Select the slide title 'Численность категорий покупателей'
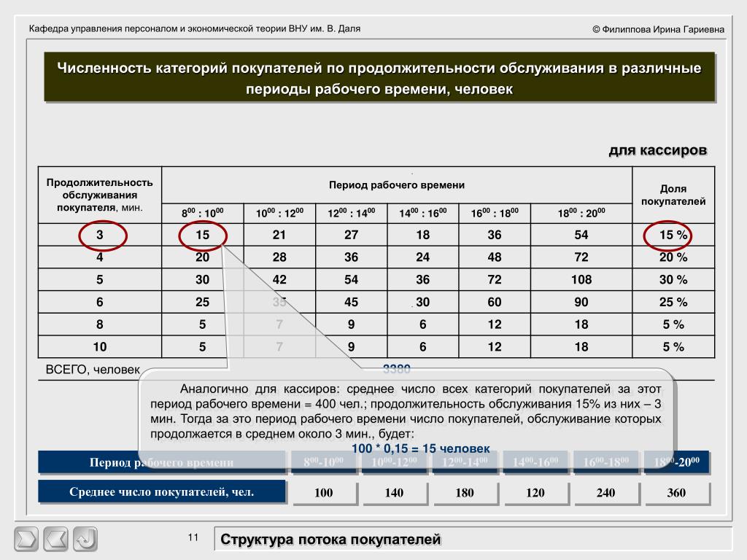Screen dimensions: 747x560 pyautogui.click(x=379, y=78)
